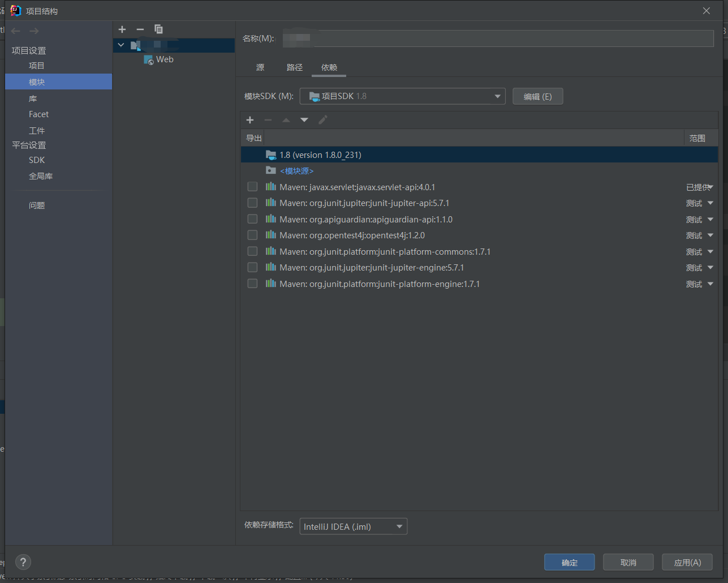Move dependency down arrow
Viewport: 728px width, 583px height.
coord(304,120)
